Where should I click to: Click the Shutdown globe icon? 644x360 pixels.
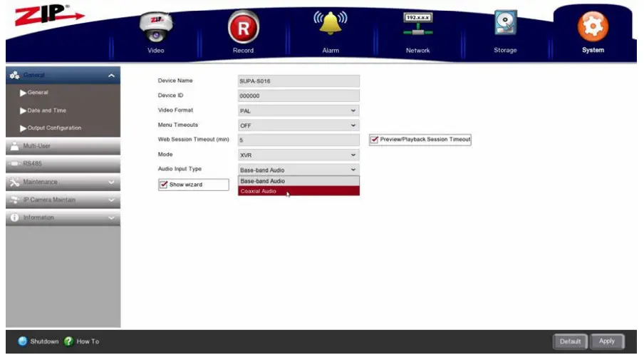[23, 341]
